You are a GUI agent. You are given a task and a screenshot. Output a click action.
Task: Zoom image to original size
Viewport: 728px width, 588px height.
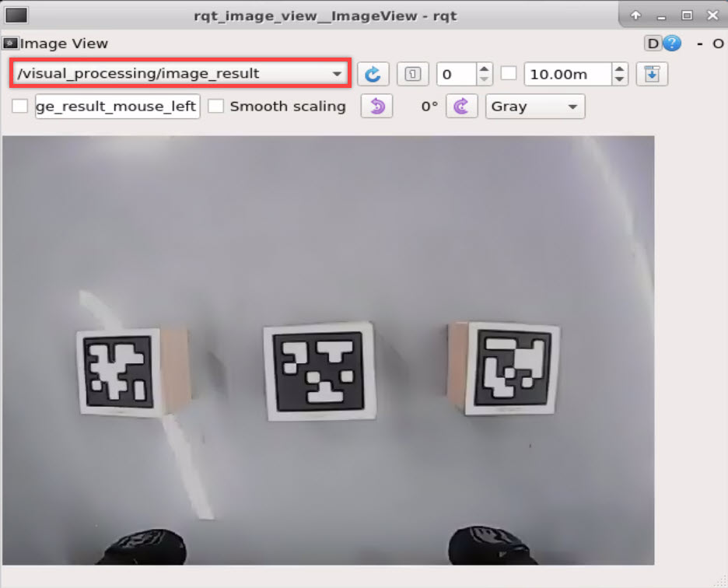[x=413, y=74]
